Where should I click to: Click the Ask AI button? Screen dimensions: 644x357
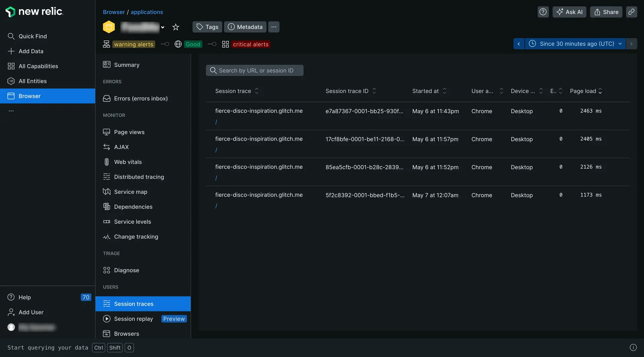tap(569, 12)
